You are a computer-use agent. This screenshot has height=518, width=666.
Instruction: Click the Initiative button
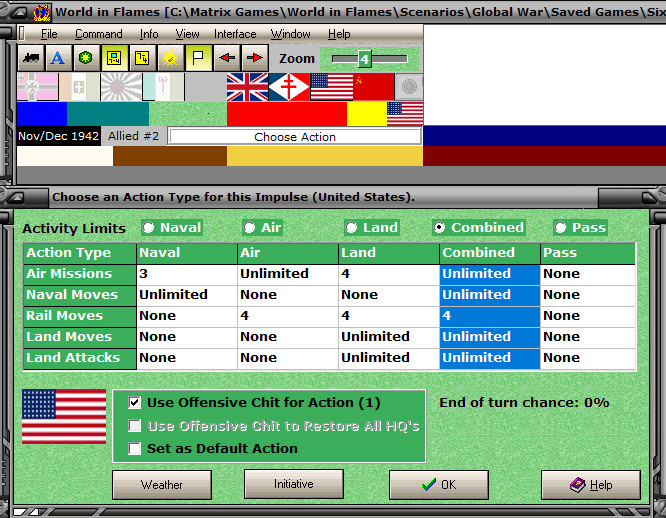coord(293,484)
